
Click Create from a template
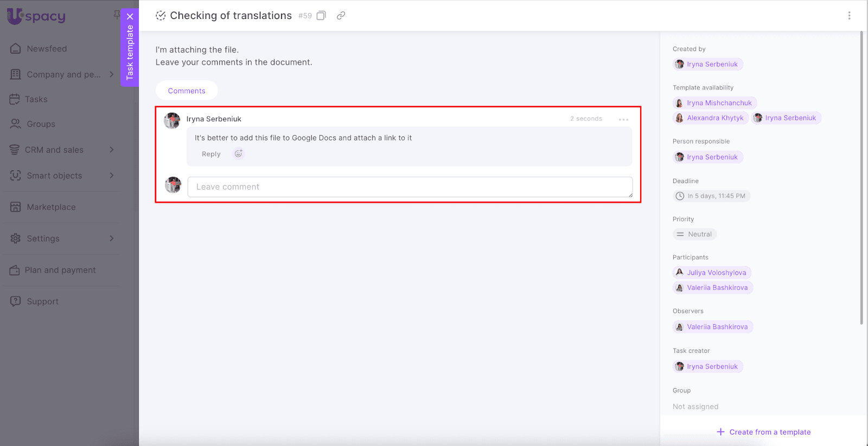(764, 432)
